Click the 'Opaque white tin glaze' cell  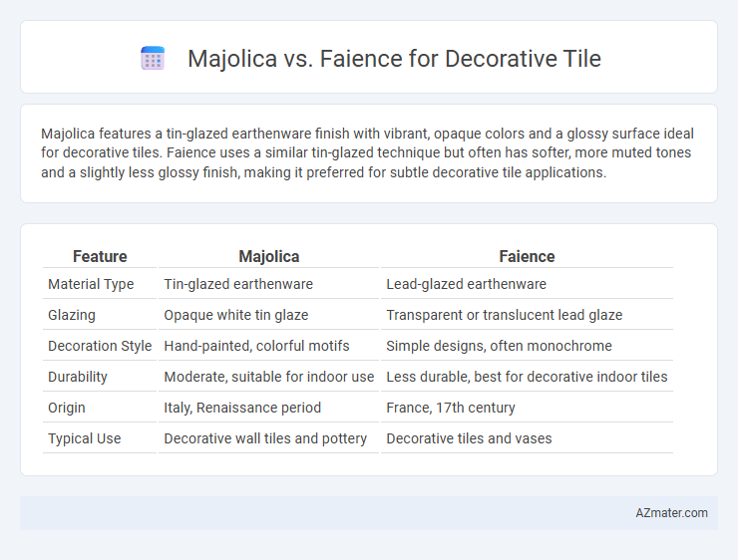[x=268, y=315]
